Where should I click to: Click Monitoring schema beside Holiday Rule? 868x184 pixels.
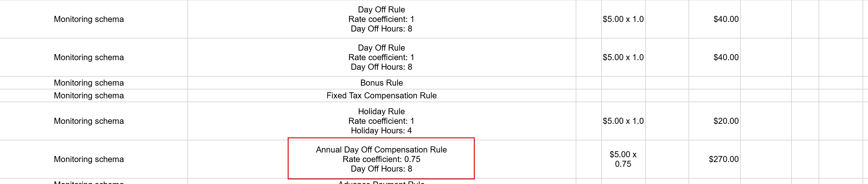tap(89, 121)
